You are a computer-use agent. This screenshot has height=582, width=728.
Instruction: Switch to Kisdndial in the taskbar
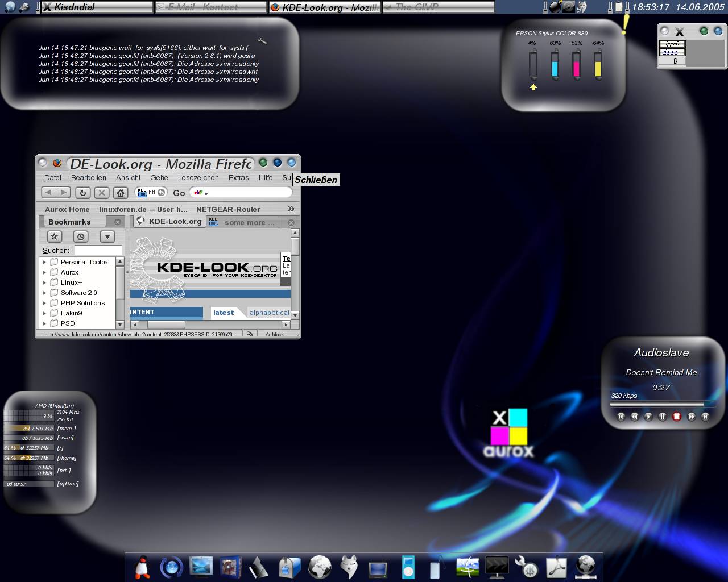click(97, 7)
